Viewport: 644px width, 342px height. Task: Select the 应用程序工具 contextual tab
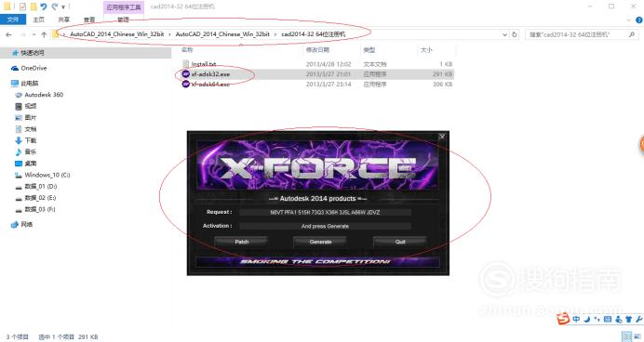[x=124, y=7]
